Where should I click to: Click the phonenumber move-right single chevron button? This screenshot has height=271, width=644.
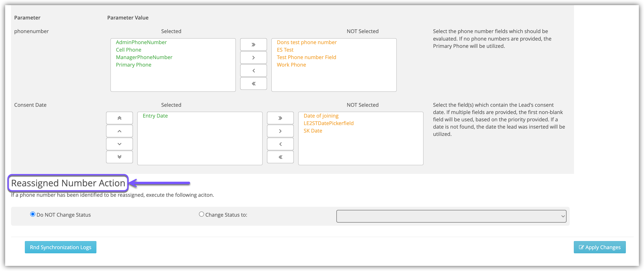tap(253, 58)
